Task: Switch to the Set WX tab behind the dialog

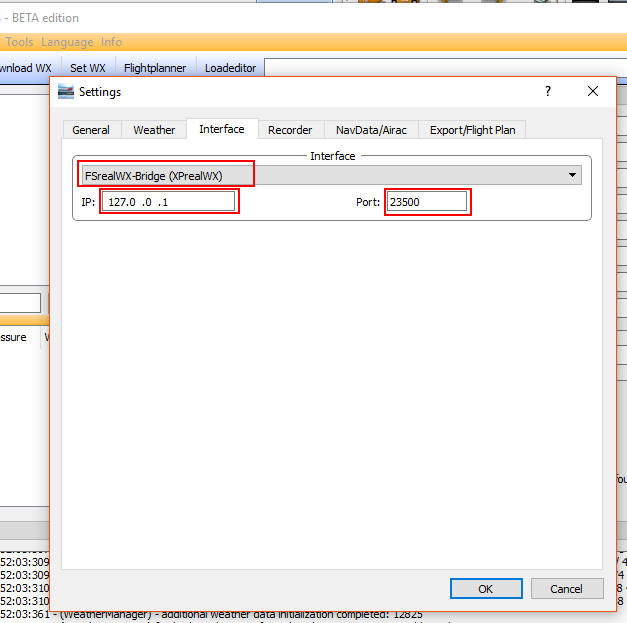Action: coord(88,68)
